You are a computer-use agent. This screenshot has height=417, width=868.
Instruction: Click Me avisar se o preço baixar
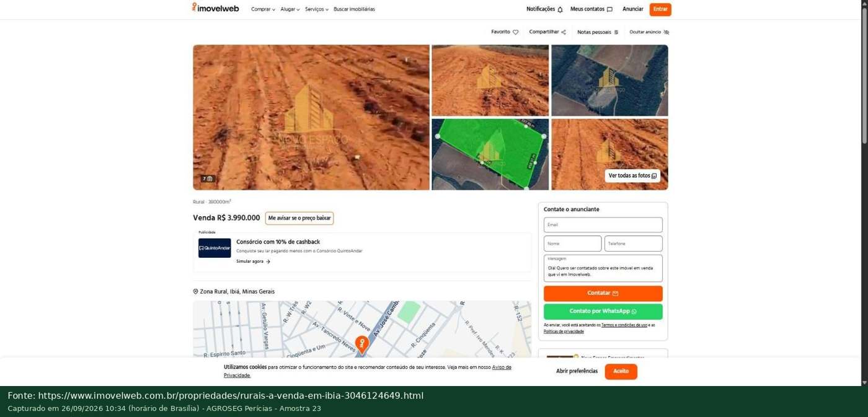pos(299,218)
